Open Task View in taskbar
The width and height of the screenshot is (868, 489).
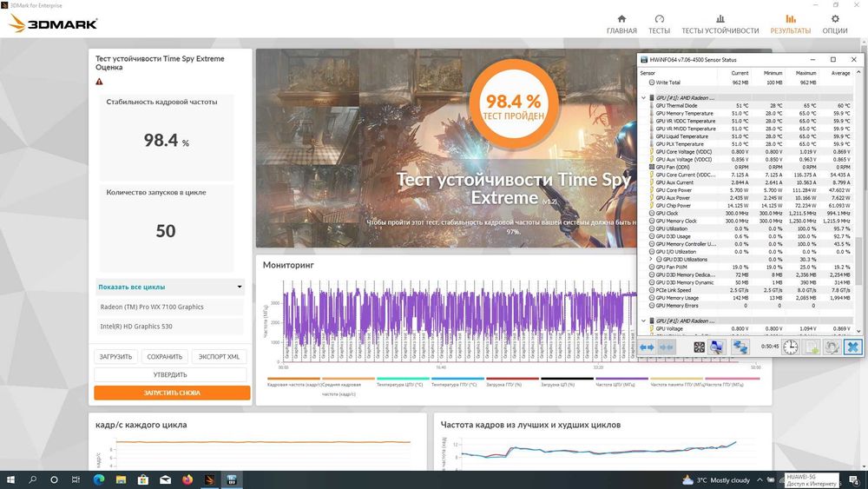pyautogui.click(x=76, y=480)
